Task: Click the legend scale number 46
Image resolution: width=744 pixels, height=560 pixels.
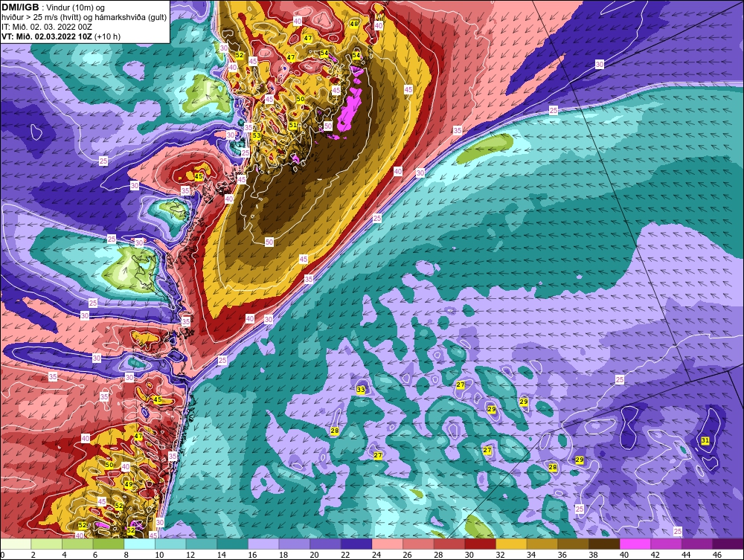Action: click(x=716, y=555)
